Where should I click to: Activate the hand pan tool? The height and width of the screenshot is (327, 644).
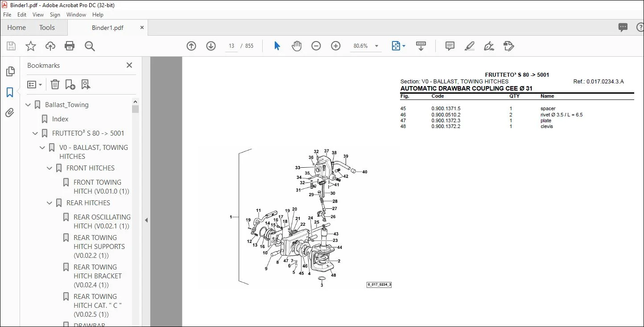coord(297,46)
